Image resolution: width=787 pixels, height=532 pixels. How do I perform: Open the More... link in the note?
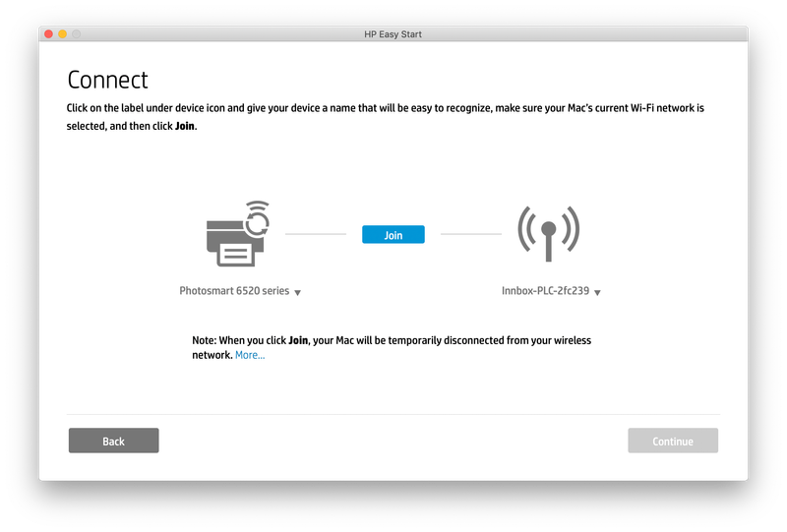250,355
